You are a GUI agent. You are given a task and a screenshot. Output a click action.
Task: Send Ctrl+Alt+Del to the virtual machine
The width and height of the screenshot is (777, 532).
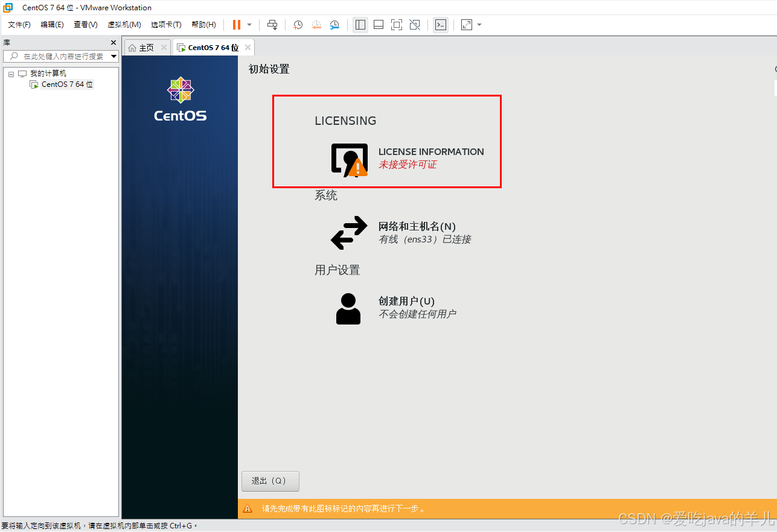tap(272, 25)
